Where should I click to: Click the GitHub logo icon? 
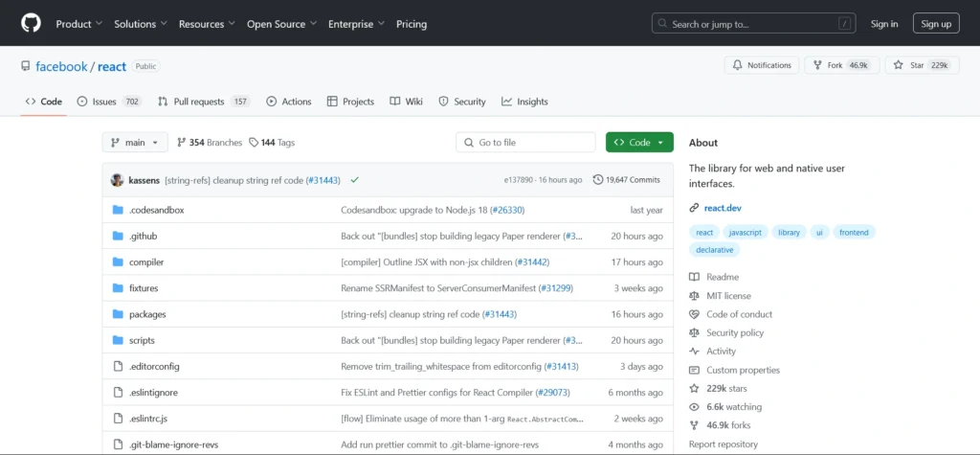click(32, 24)
